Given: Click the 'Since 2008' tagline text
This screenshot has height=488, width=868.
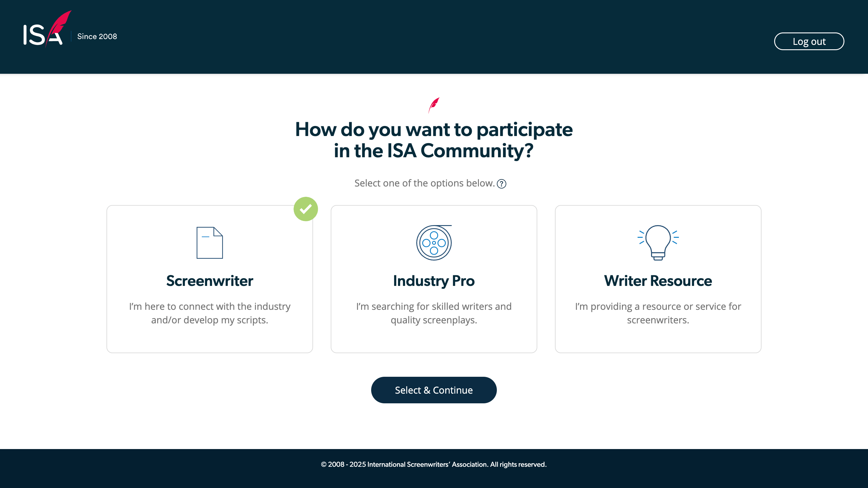Looking at the screenshot, I should tap(97, 36).
